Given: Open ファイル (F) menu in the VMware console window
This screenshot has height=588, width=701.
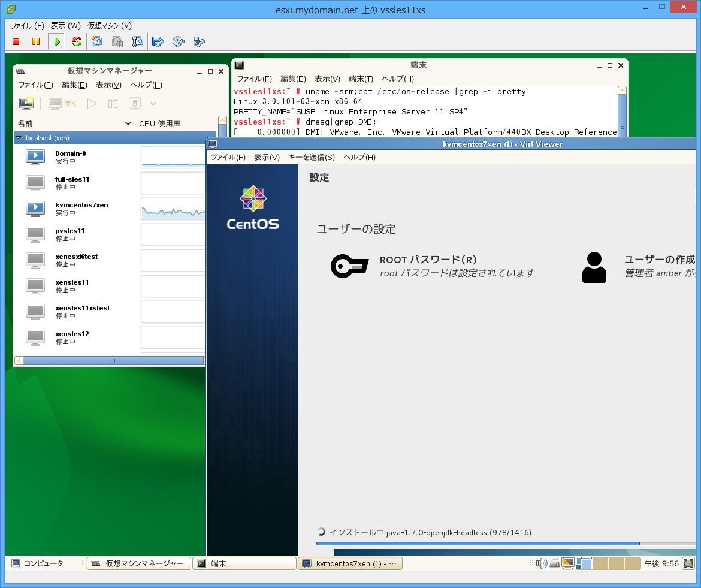Looking at the screenshot, I should [28, 26].
